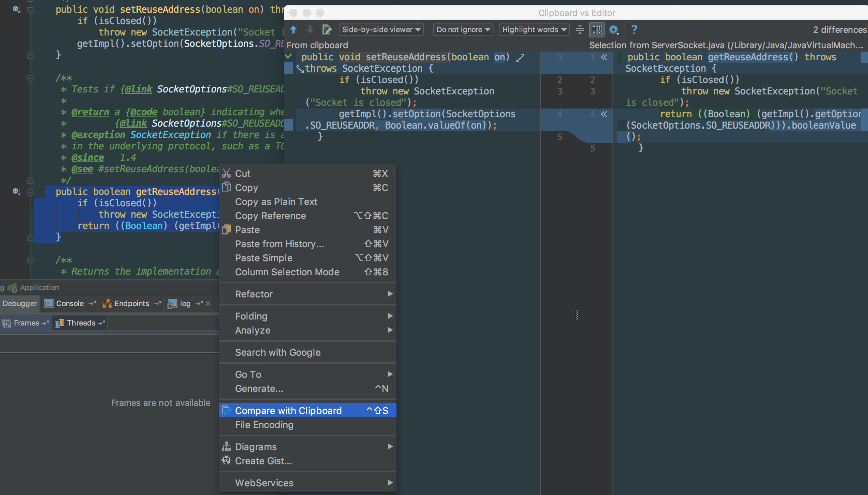Apply line 4 change with chevron arrows
Viewport: 868px width, 495px height.
coord(604,114)
